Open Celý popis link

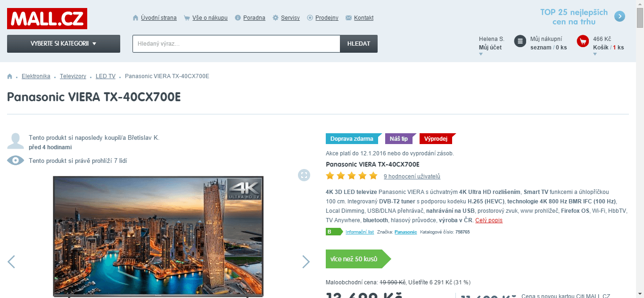pyautogui.click(x=489, y=220)
